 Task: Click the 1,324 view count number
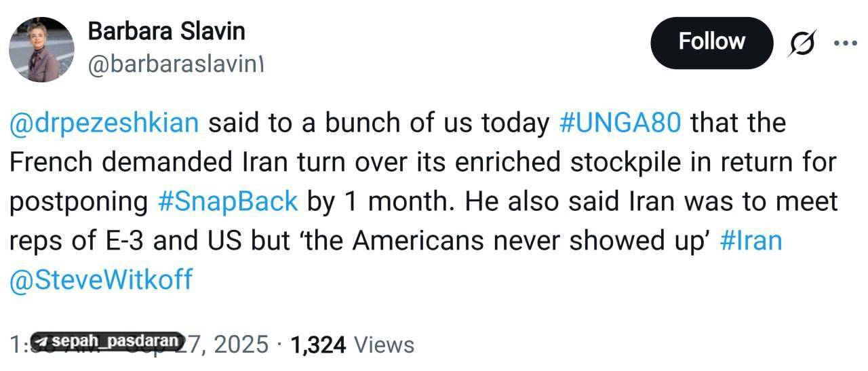pos(319,345)
